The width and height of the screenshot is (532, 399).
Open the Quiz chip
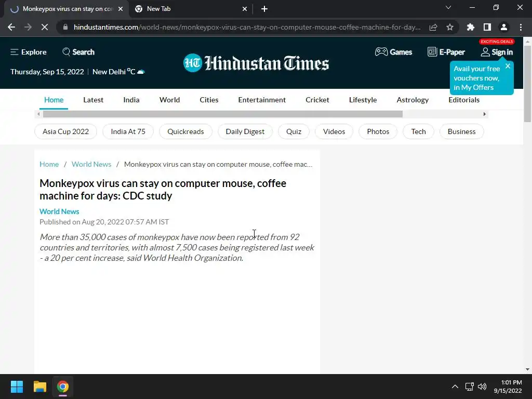coord(294,131)
